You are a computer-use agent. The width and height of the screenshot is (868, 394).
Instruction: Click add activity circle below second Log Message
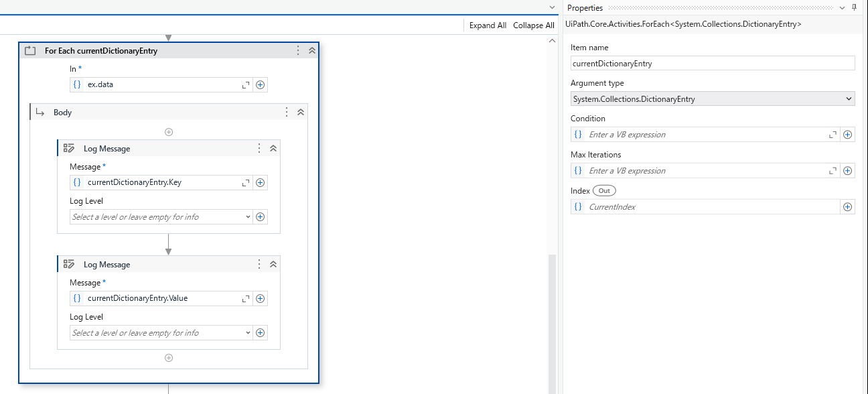coord(168,358)
